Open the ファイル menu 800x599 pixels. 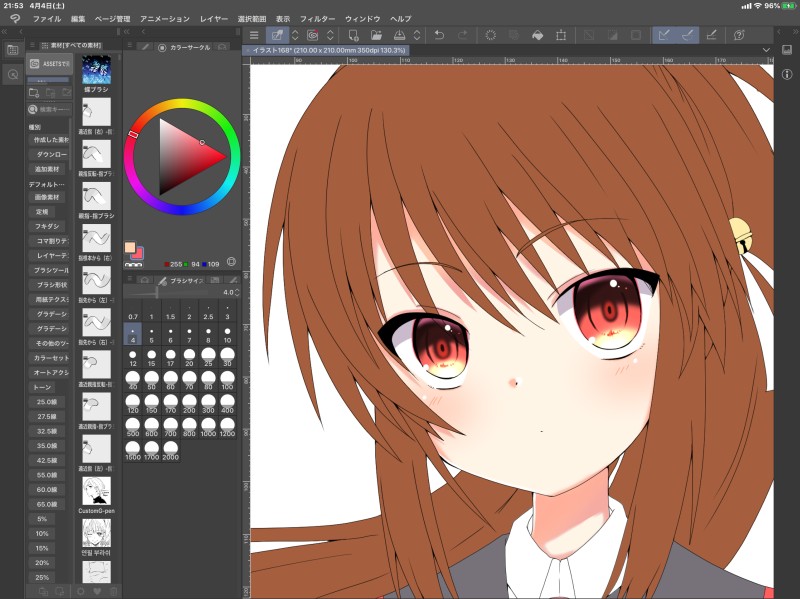(47, 19)
